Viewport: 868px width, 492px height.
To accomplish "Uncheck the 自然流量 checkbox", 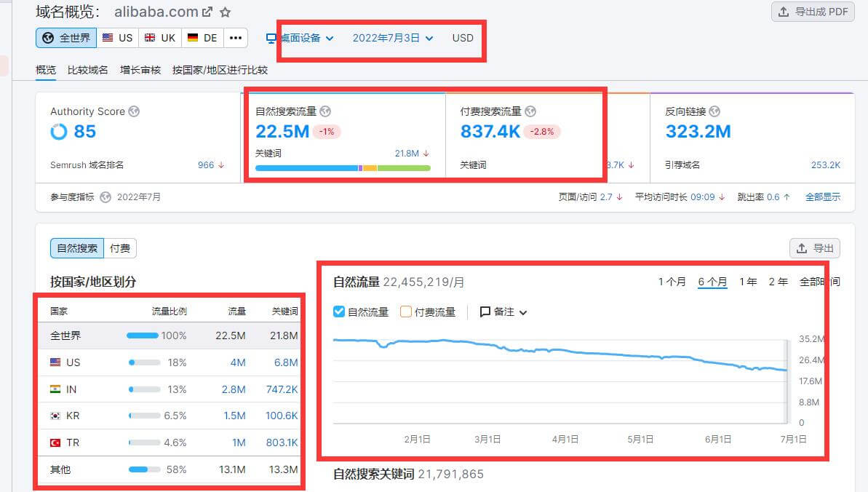I will click(339, 312).
